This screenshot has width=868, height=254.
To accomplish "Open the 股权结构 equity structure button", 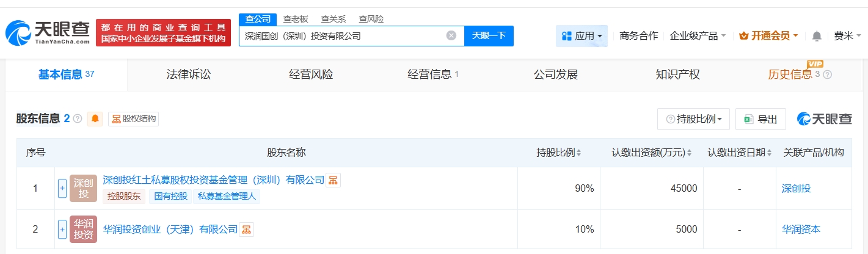I will (x=133, y=119).
